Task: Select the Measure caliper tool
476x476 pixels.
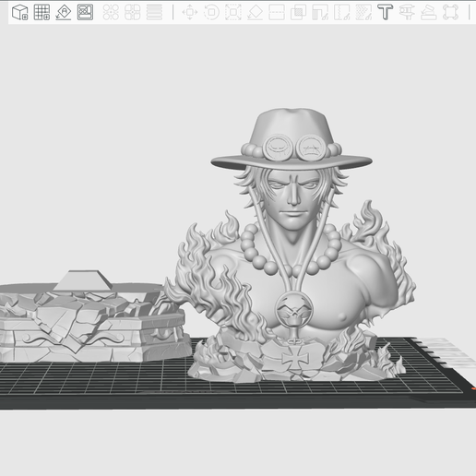Action: pos(407,12)
